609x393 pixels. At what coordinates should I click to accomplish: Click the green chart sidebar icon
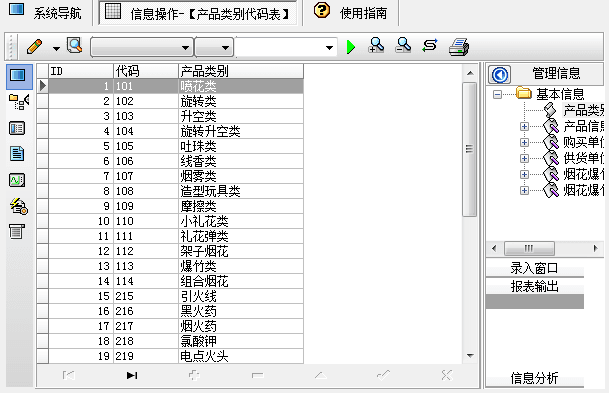[17, 180]
